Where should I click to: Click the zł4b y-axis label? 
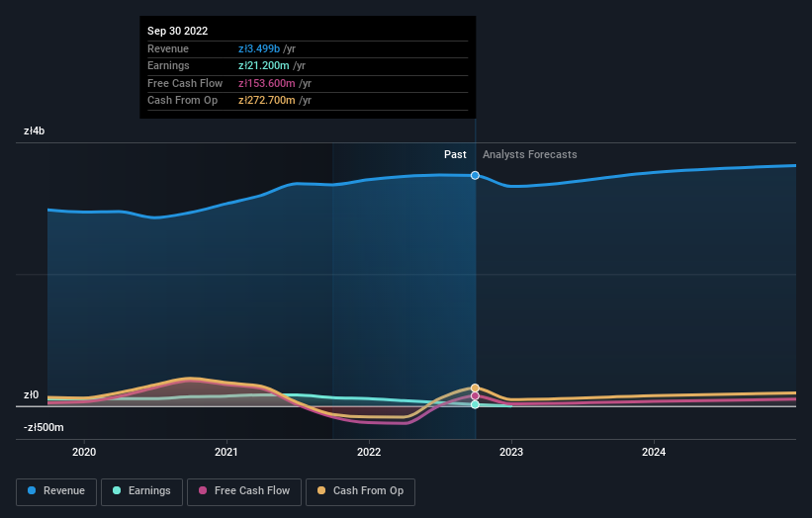(35, 130)
